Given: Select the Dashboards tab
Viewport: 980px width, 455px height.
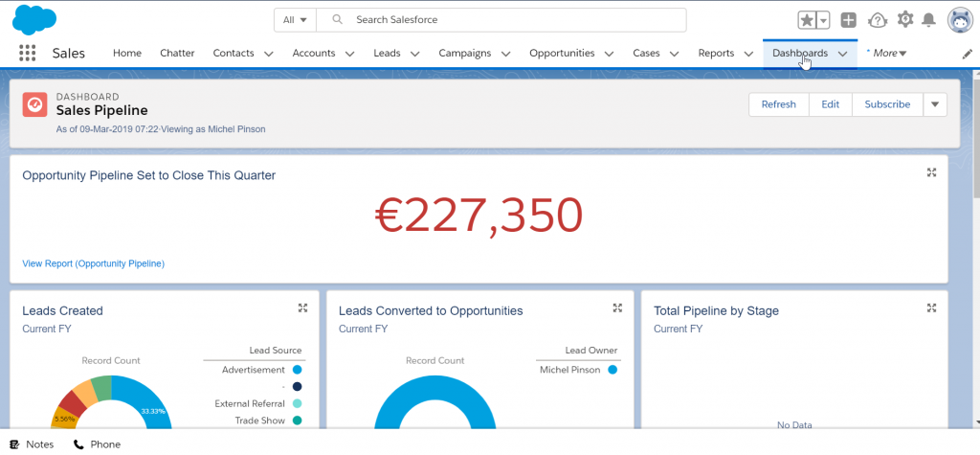Looking at the screenshot, I should tap(800, 54).
